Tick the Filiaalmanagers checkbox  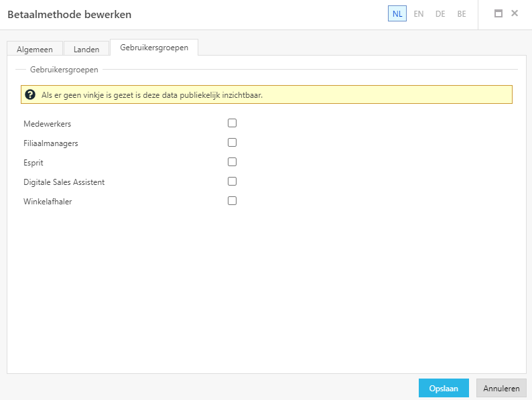click(232, 143)
